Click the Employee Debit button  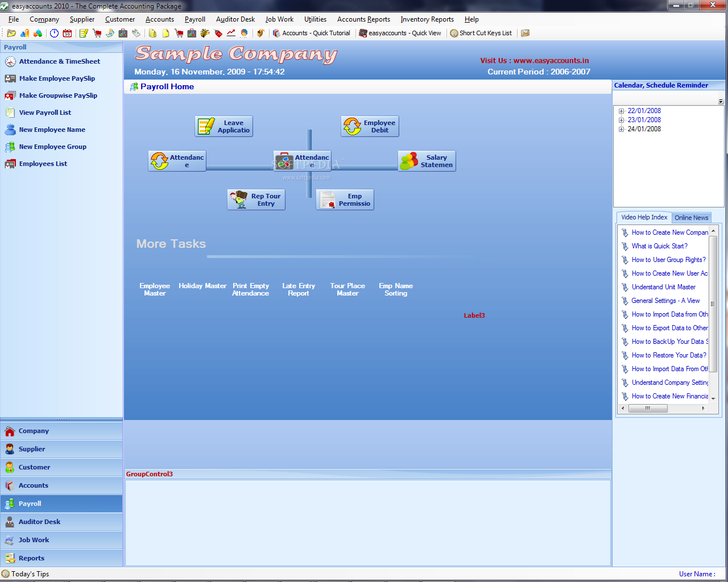[370, 126]
